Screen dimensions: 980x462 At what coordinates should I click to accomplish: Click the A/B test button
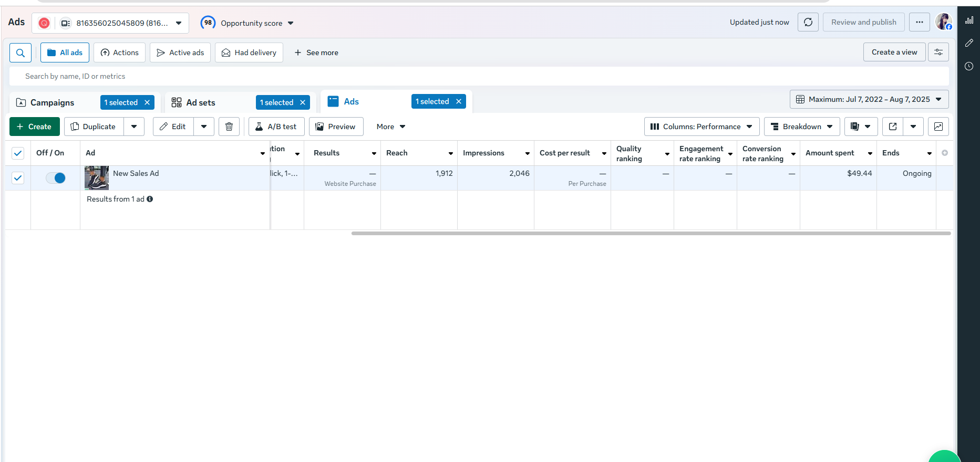pyautogui.click(x=276, y=127)
